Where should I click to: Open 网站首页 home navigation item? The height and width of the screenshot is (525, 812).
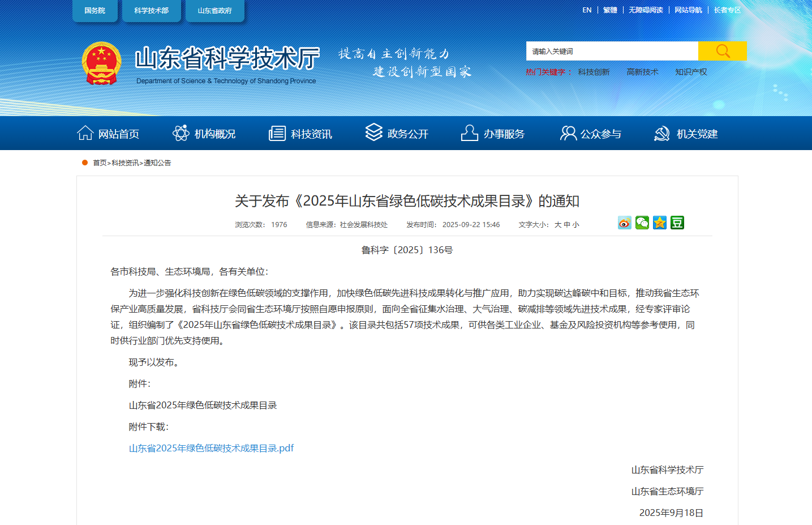[x=108, y=134]
